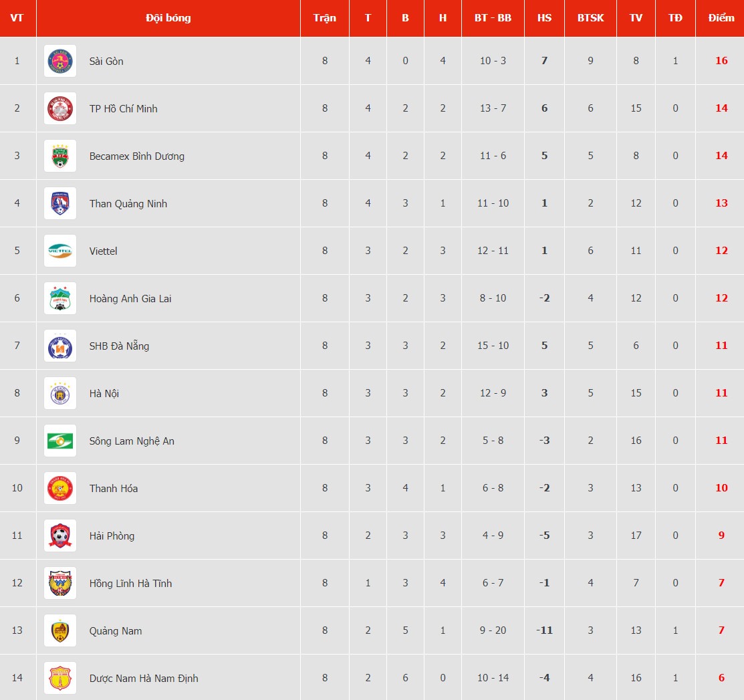Click the SHB Đà Nẵng logo
The height and width of the screenshot is (700, 744).
coord(60,346)
